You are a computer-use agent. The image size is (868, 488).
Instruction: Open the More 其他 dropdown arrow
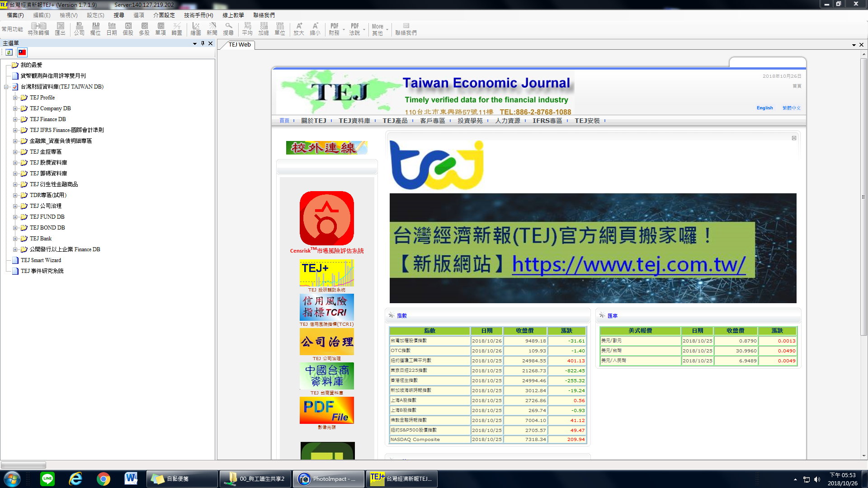pos(387,29)
